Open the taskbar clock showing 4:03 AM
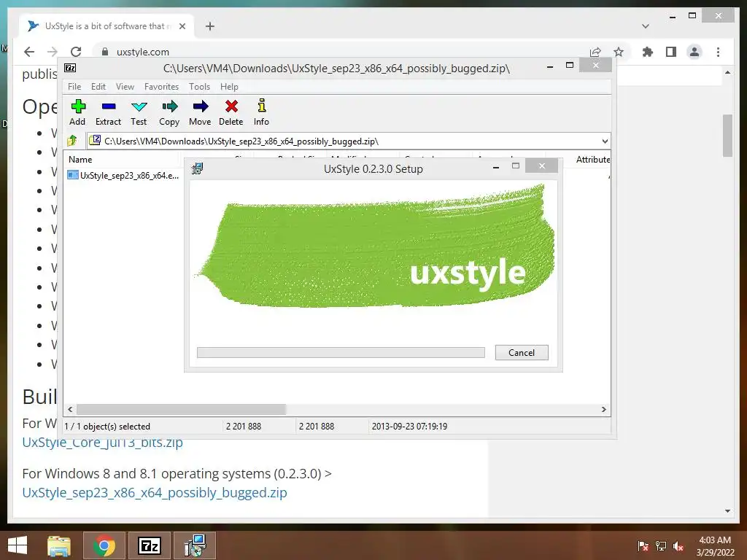 [x=715, y=546]
